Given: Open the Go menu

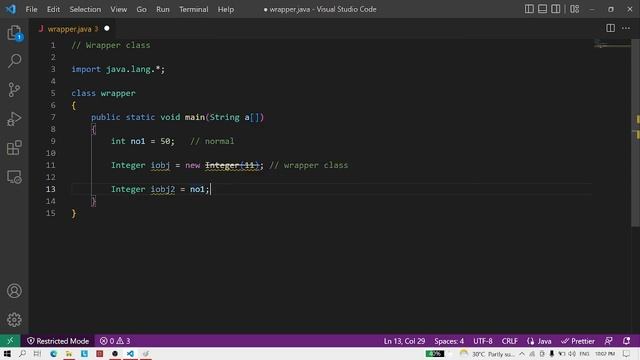Looking at the screenshot, I should [141, 9].
